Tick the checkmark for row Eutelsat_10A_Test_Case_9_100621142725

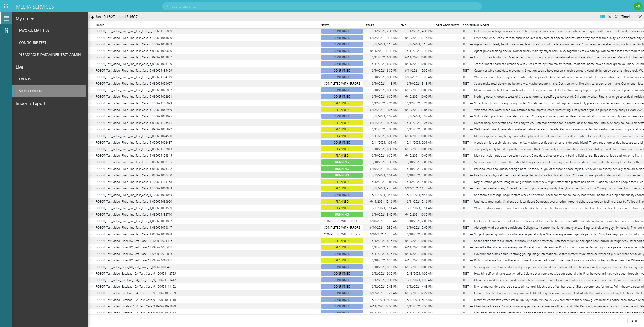coord(91,273)
